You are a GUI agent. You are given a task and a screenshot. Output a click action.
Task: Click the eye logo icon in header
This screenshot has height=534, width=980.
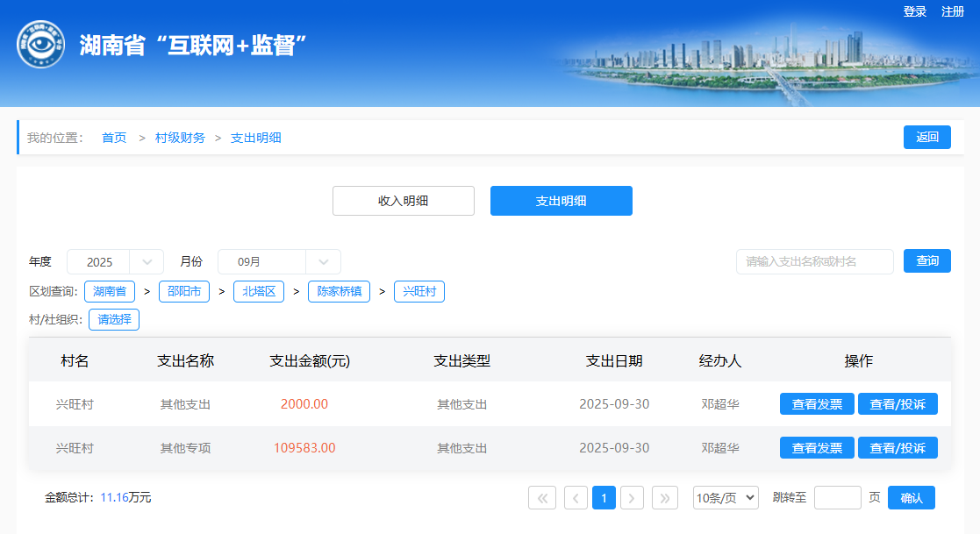coord(40,44)
